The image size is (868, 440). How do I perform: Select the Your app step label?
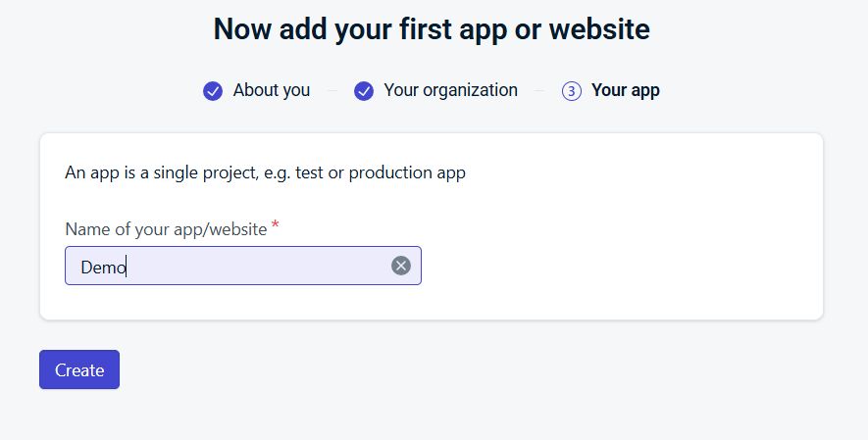pyautogui.click(x=625, y=90)
